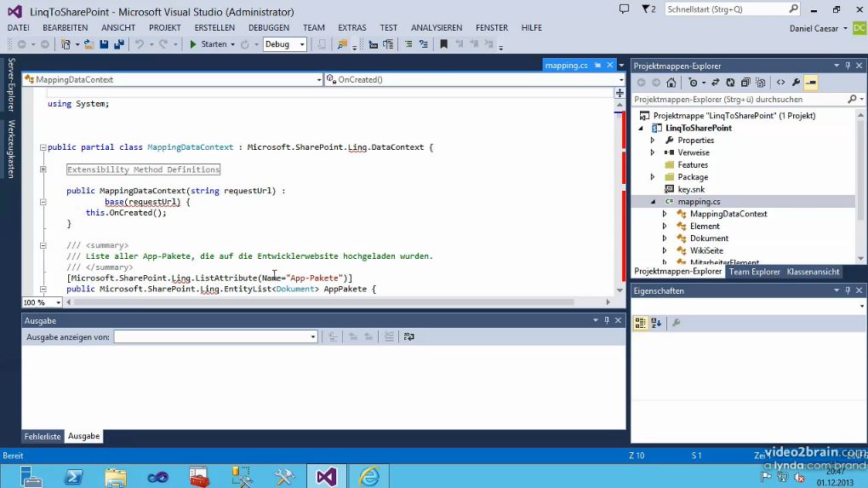Open the ANALYSIEREN menu

tap(437, 28)
